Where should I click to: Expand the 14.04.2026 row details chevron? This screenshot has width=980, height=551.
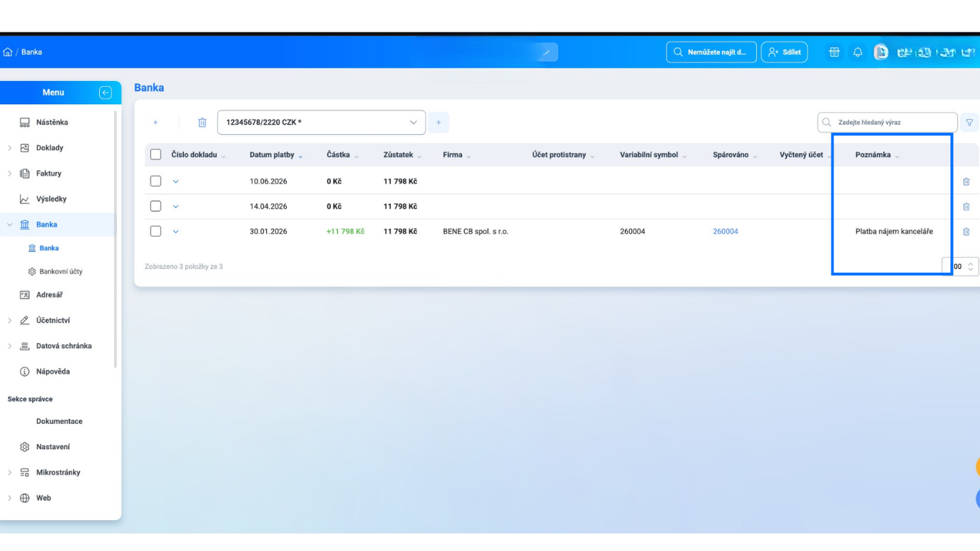176,207
